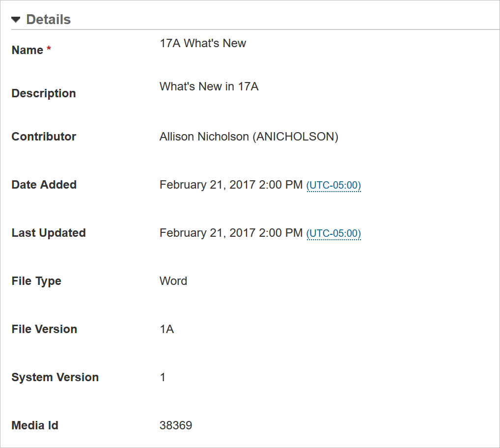Click the File Version field label
The image size is (500, 448).
44,329
